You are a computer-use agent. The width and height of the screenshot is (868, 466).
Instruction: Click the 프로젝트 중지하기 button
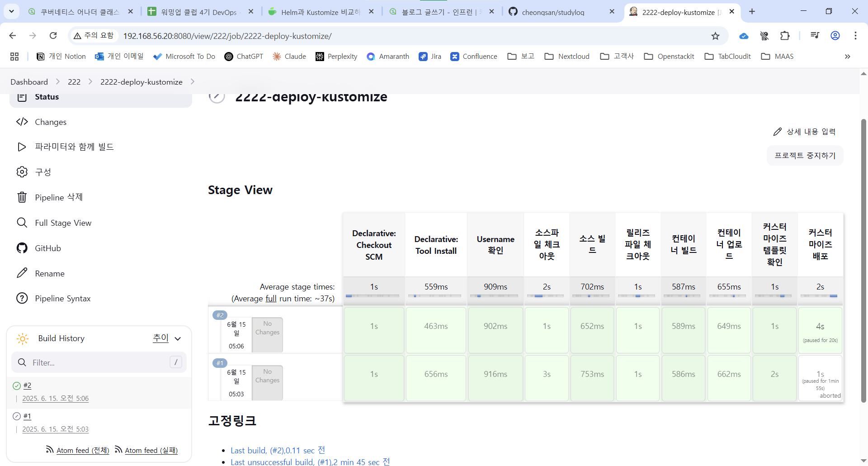point(805,156)
